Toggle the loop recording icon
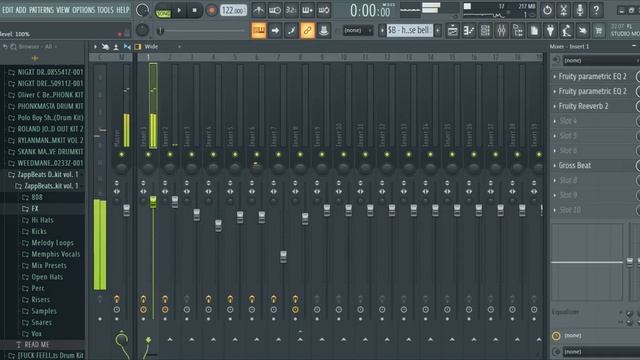This screenshot has width=640, height=360. click(324, 10)
